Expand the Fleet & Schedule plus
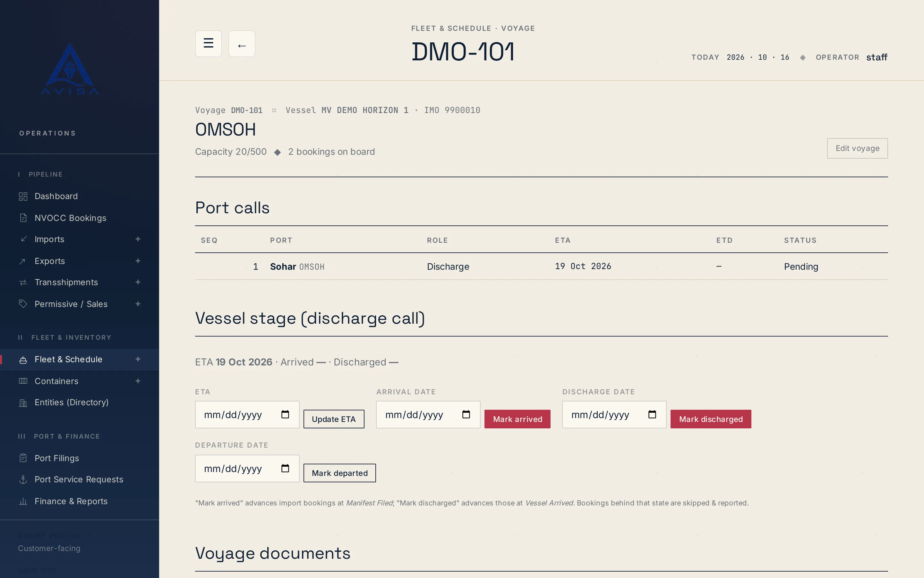The width and height of the screenshot is (924, 578). pos(138,359)
